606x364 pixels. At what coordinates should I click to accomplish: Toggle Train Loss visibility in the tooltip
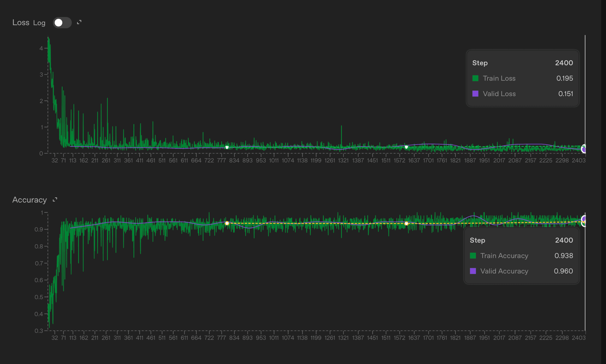click(499, 78)
